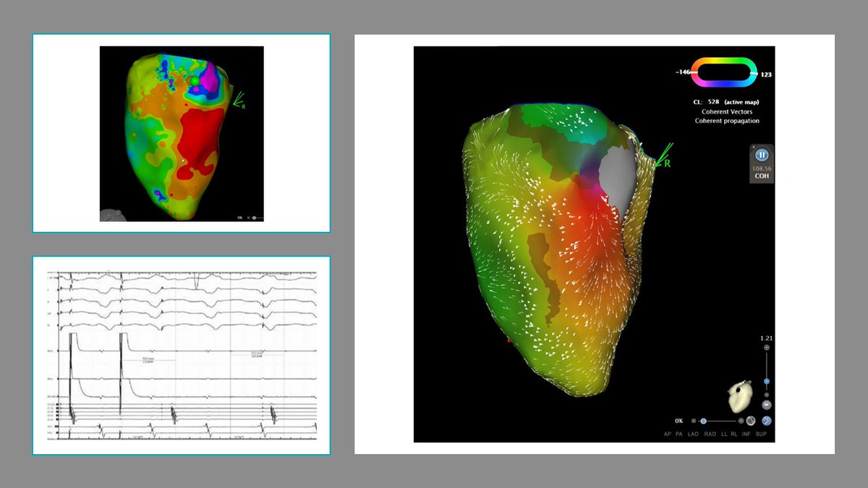This screenshot has width=868, height=488.
Task: Expand the chevron below the zoom slider
Action: (x=766, y=403)
